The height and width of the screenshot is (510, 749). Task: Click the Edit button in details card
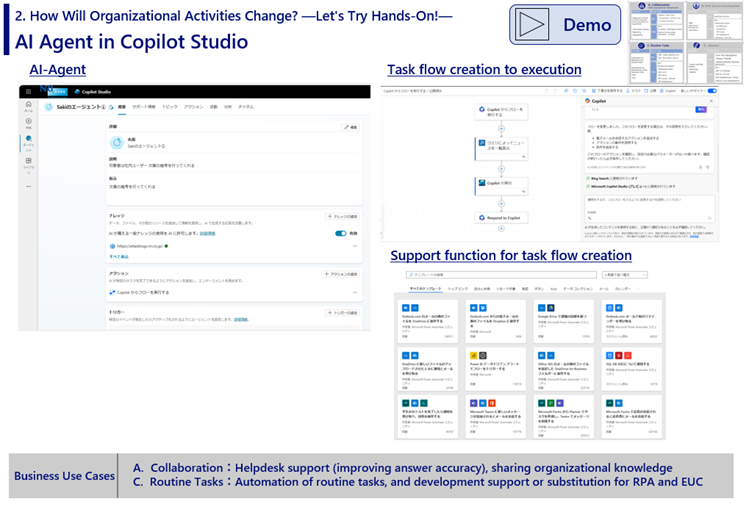350,127
